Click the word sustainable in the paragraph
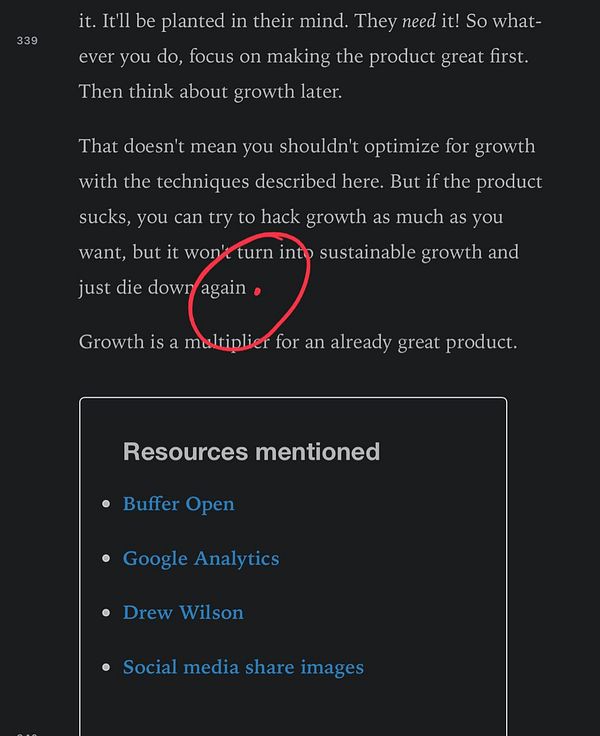Screen dimensions: 600x736 tap(367, 253)
